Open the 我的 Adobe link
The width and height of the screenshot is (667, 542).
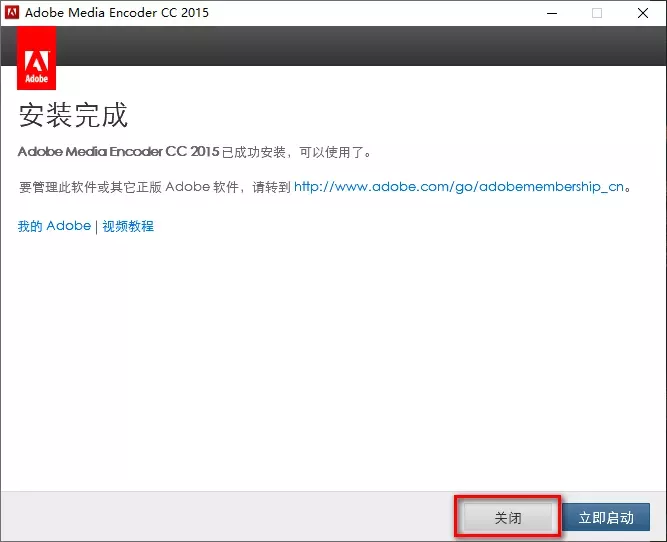[x=54, y=226]
